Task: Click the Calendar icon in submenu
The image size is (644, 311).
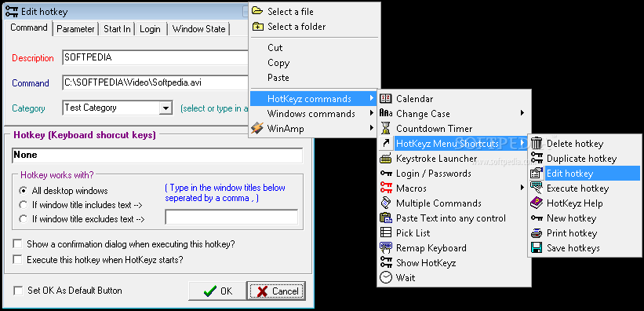Action: [386, 99]
